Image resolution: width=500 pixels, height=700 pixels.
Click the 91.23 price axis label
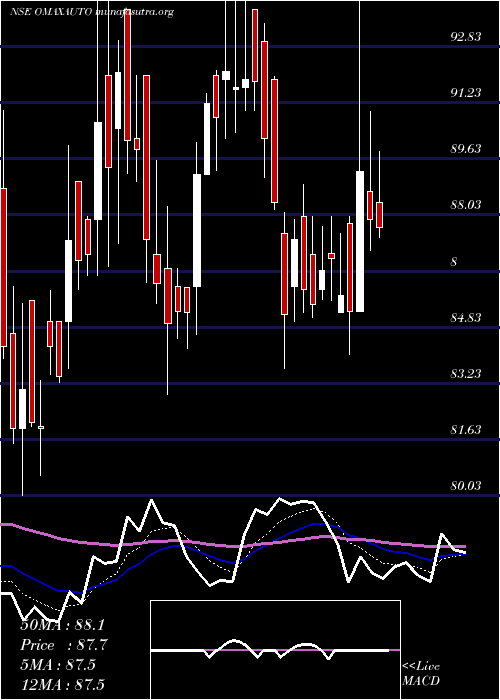click(466, 93)
